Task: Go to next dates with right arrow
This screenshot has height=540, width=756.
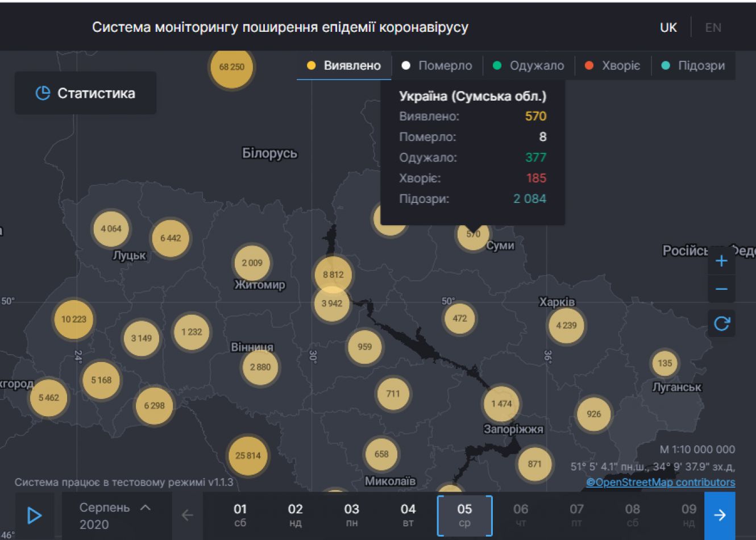Action: point(719,515)
